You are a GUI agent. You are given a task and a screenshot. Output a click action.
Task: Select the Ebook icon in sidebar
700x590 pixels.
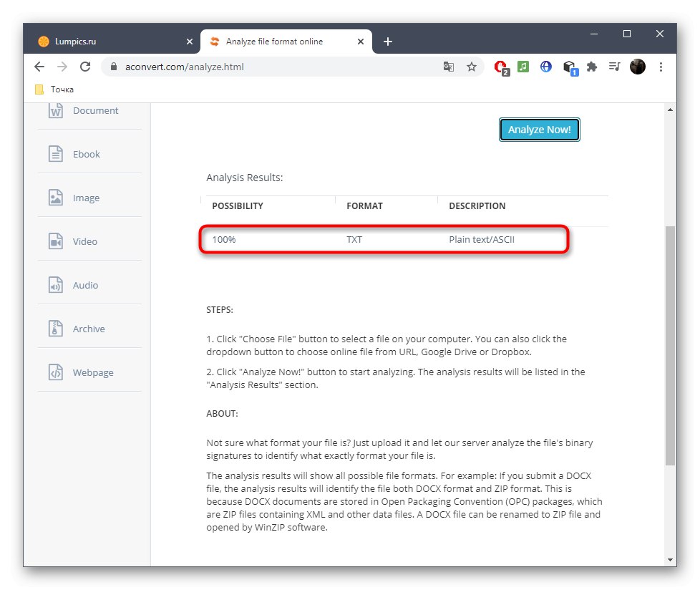point(55,154)
